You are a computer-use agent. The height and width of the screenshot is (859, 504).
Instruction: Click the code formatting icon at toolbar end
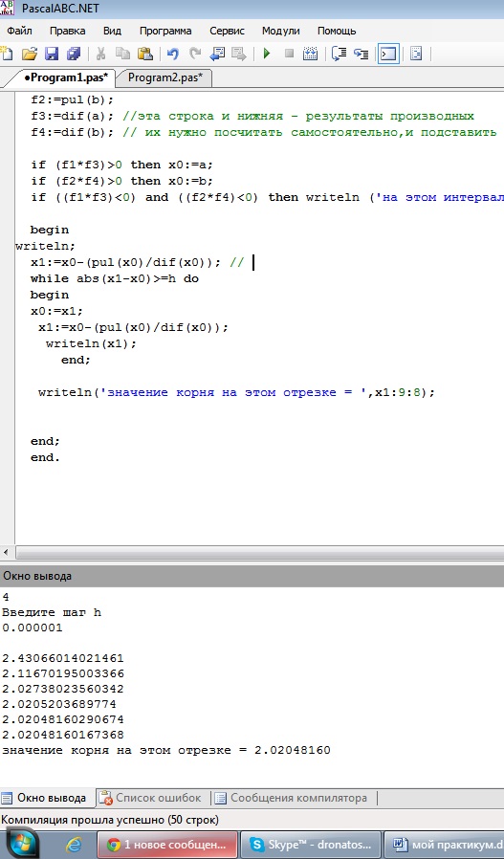click(416, 54)
